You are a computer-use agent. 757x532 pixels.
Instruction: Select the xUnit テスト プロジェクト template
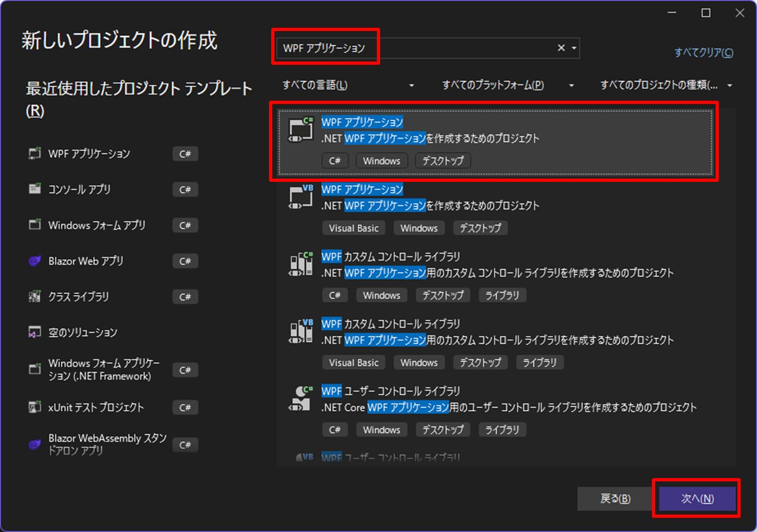point(95,407)
